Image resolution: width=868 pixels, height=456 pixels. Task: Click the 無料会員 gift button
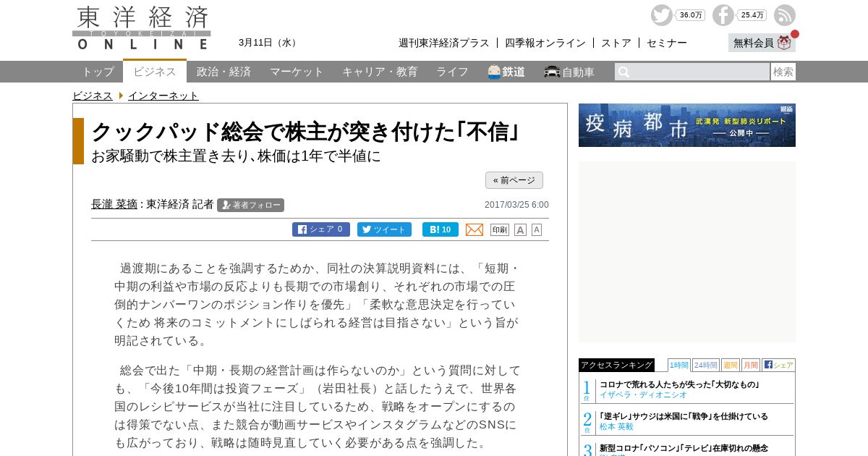(762, 43)
